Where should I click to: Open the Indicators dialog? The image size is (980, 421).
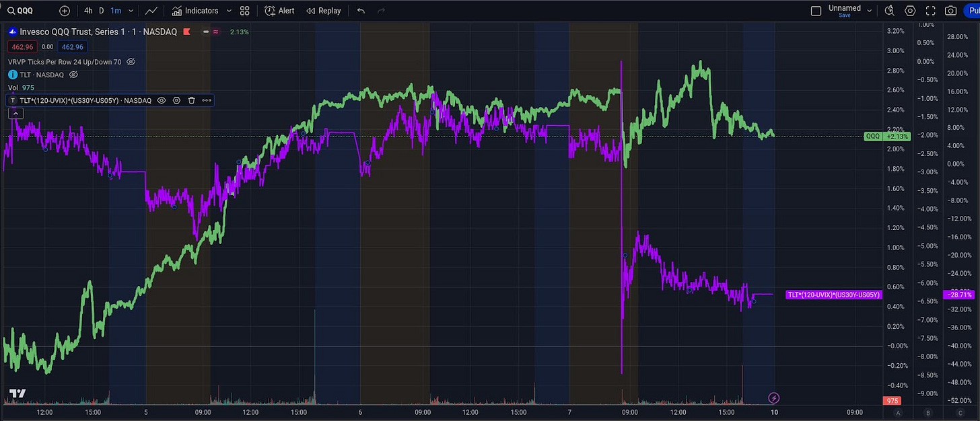click(195, 11)
